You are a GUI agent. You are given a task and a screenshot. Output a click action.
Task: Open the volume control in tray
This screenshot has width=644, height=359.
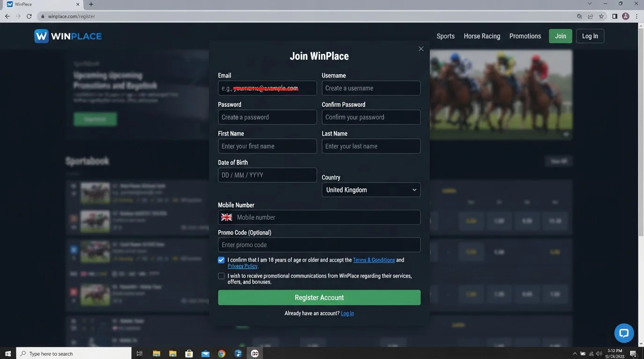(x=600, y=354)
